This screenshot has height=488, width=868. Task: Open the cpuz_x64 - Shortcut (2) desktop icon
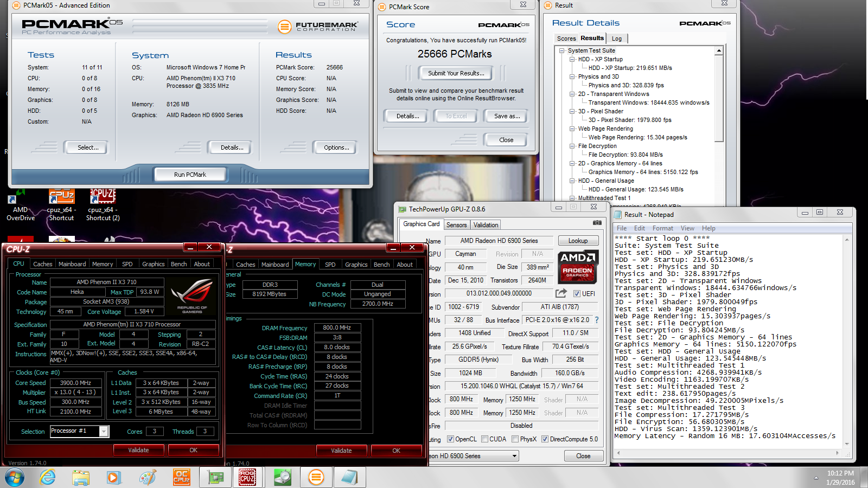click(x=103, y=205)
